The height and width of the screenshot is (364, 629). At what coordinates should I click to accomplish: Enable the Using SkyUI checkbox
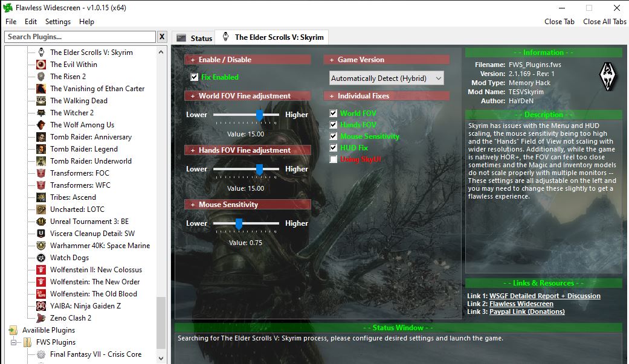[x=333, y=159]
